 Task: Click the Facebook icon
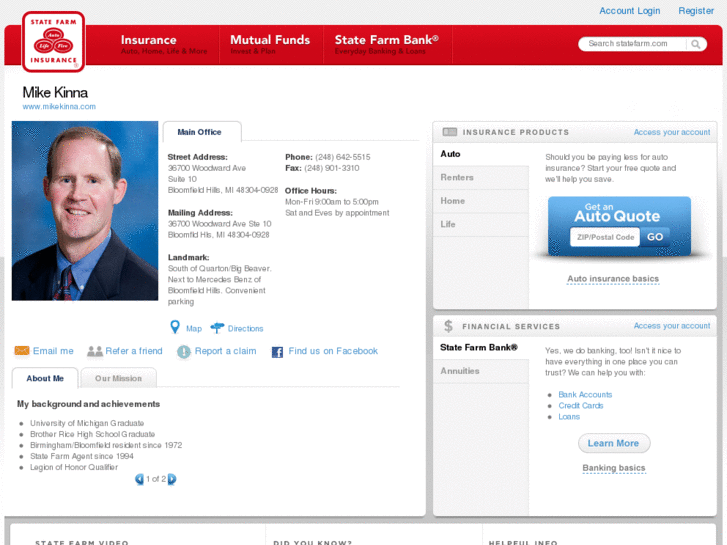coord(277,352)
